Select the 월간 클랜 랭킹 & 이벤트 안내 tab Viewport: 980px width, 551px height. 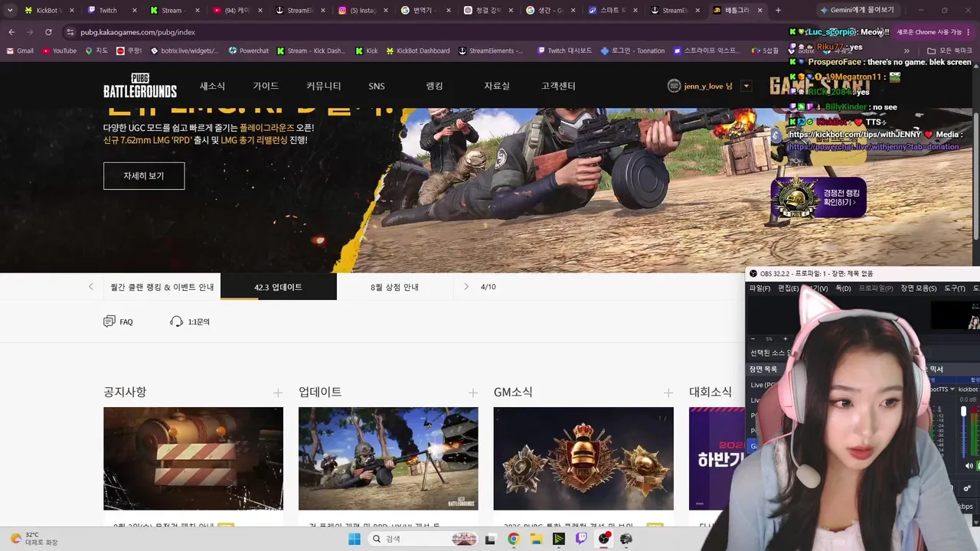coord(162,286)
